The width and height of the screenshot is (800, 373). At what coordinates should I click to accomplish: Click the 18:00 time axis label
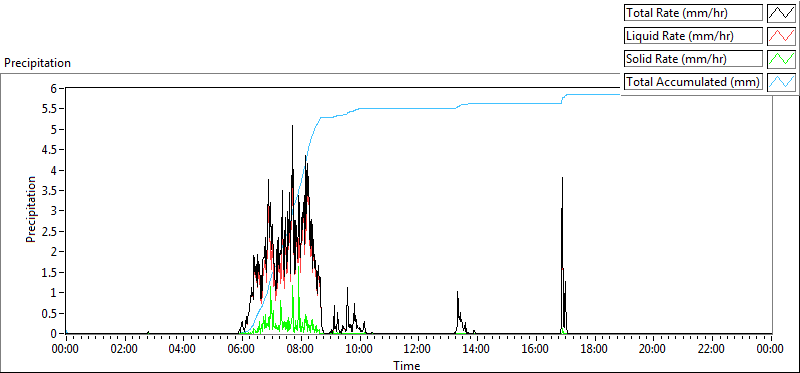594,349
